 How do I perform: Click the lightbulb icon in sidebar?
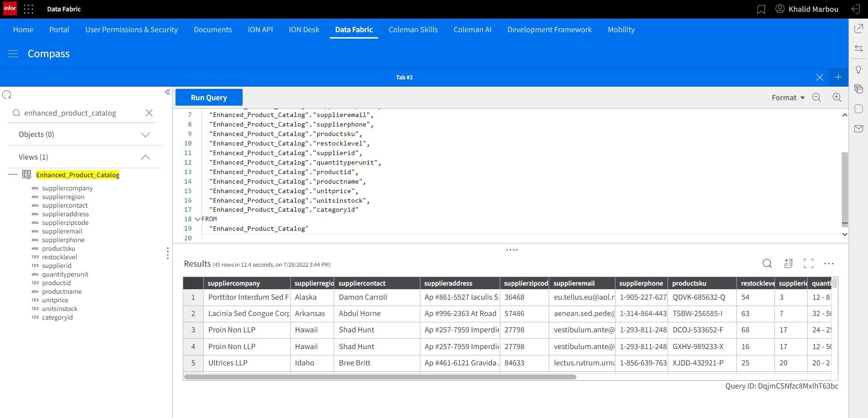click(x=858, y=69)
